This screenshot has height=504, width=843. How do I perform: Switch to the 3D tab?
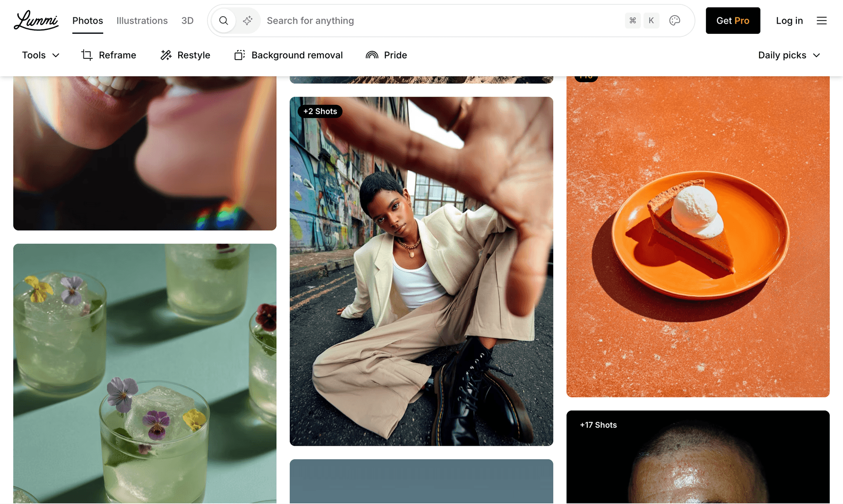coord(187,21)
